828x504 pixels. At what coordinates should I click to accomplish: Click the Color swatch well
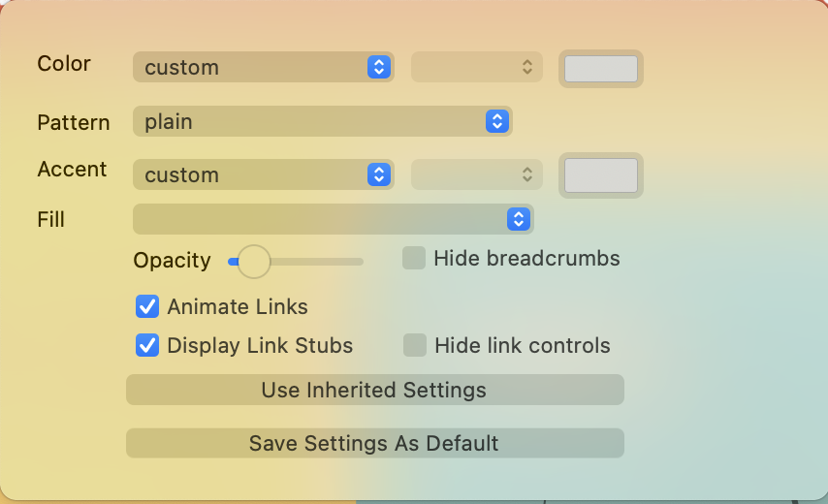click(x=601, y=69)
